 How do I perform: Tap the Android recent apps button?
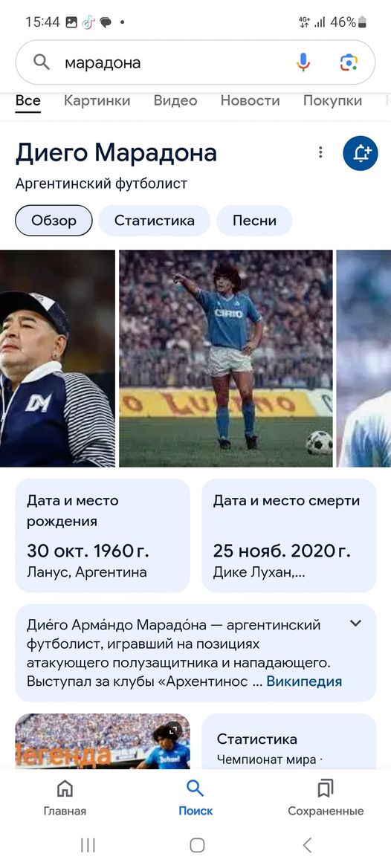88,845
